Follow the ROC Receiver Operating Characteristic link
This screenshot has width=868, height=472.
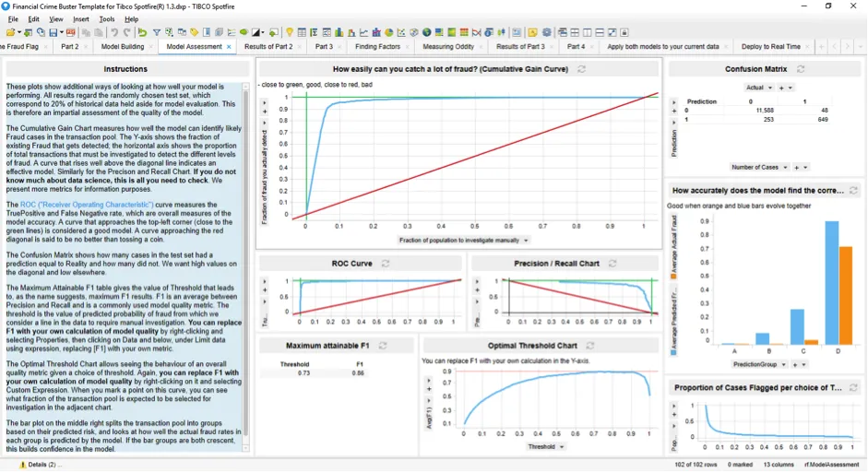pos(87,205)
